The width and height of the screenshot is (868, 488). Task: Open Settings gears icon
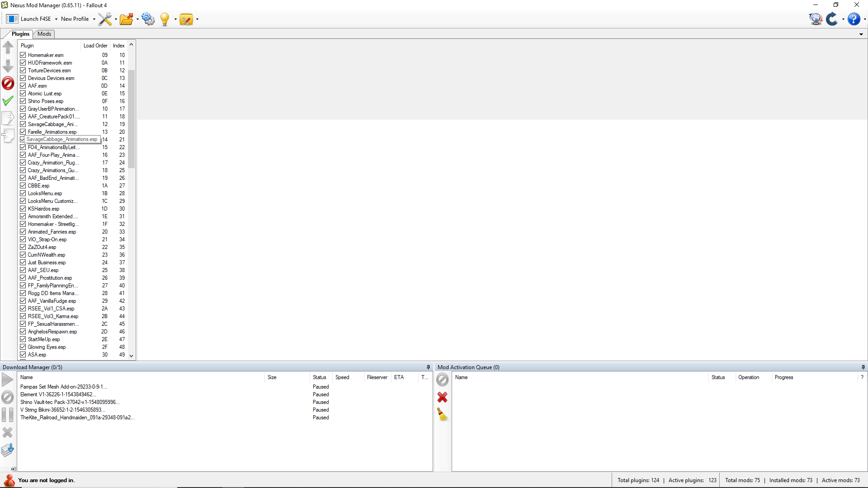[x=148, y=19]
